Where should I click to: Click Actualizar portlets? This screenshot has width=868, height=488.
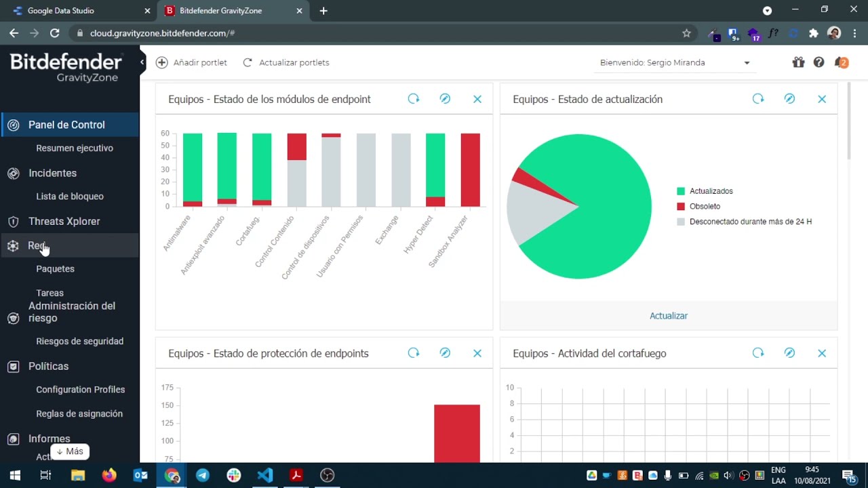point(286,62)
